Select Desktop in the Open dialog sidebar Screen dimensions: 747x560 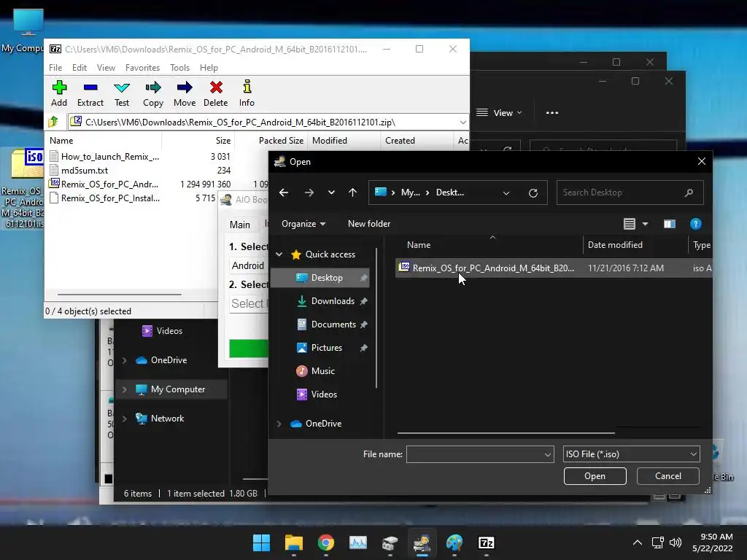tap(321, 278)
